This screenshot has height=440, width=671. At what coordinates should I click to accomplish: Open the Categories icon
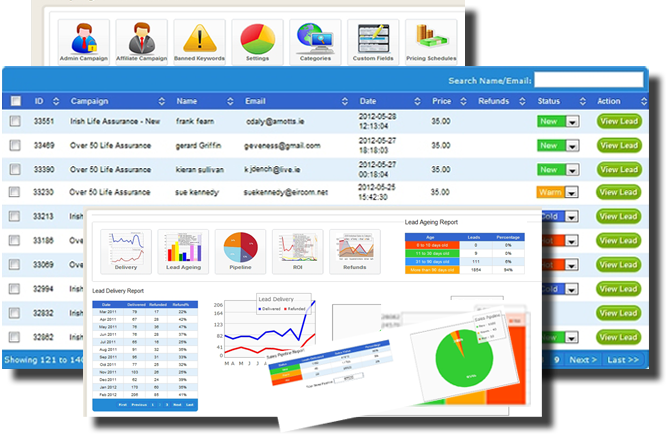click(314, 40)
